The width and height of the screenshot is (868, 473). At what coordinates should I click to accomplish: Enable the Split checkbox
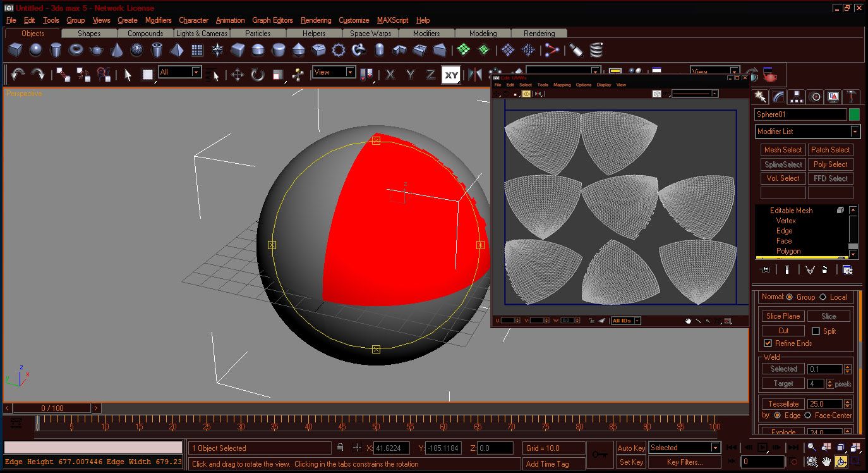tap(816, 331)
